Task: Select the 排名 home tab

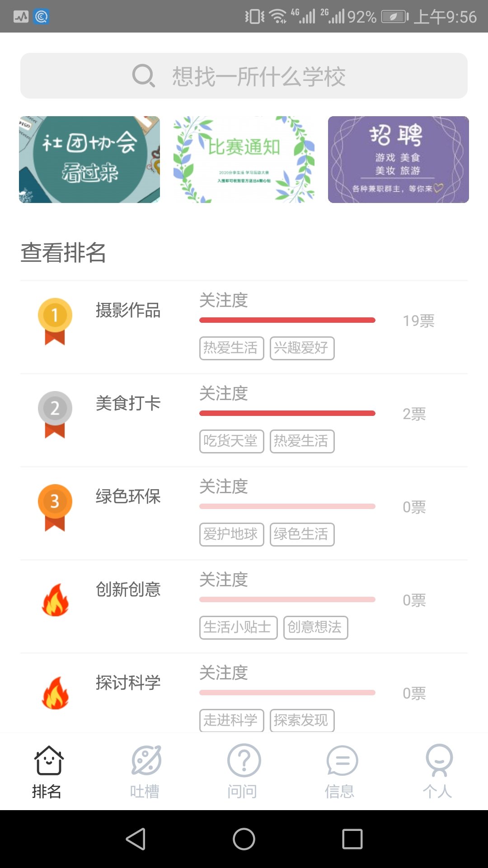Action: tap(48, 771)
